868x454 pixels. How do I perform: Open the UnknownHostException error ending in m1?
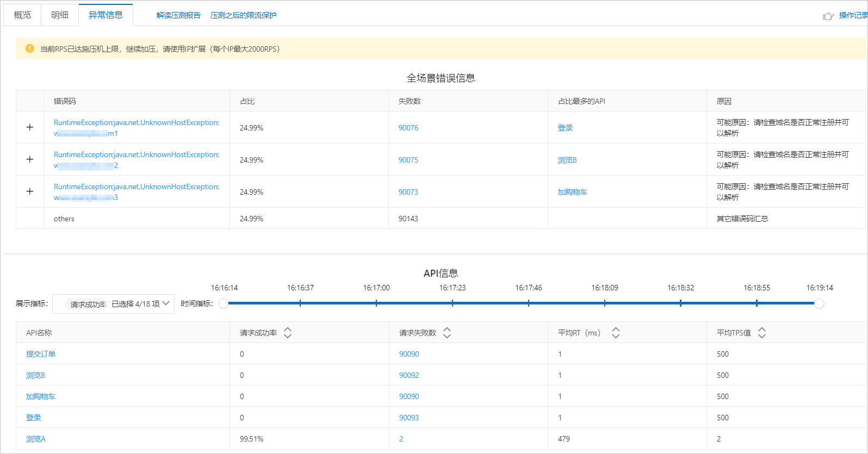point(137,128)
